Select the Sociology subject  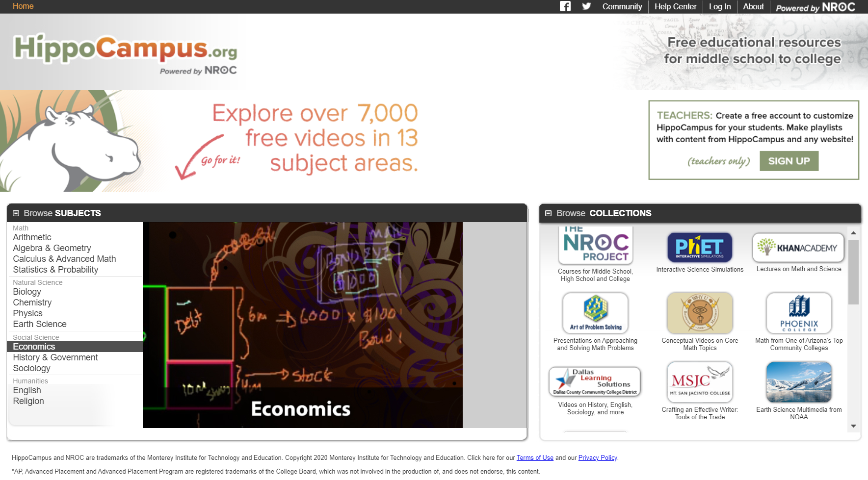point(31,368)
